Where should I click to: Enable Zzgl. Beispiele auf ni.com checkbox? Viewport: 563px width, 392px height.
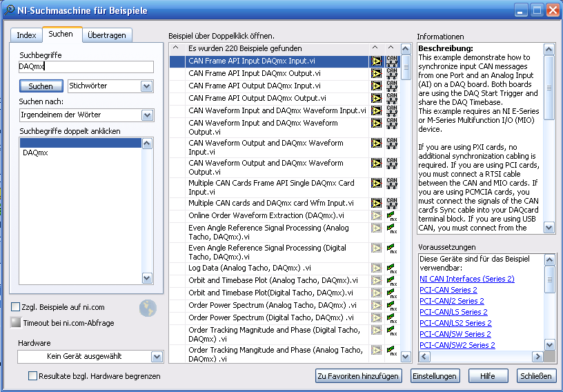click(x=15, y=307)
